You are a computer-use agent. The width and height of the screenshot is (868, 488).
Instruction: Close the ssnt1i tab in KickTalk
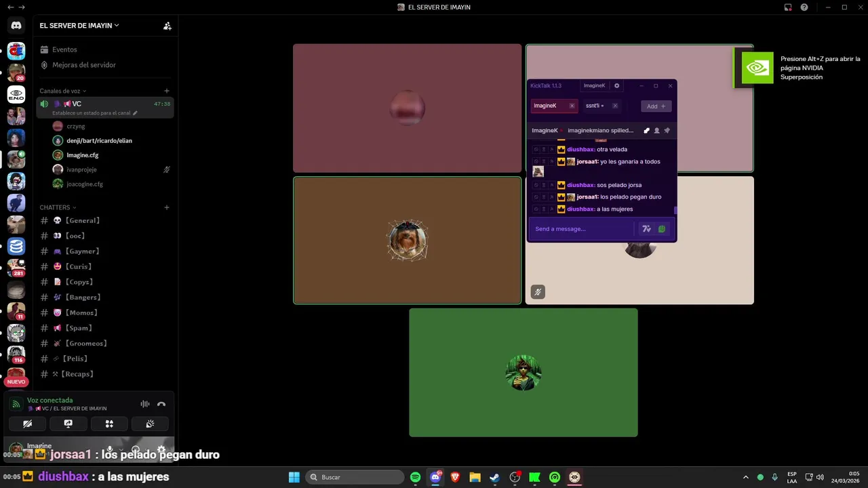[x=615, y=106]
